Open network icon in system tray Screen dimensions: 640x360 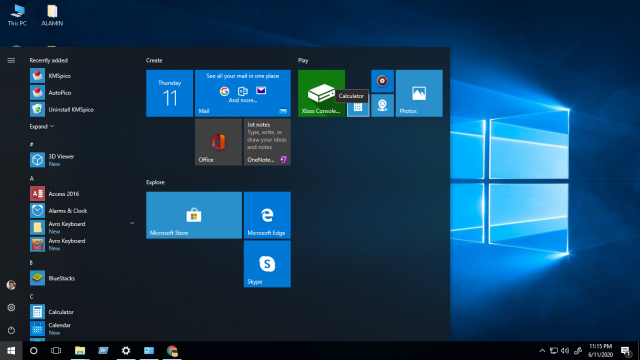coord(554,351)
